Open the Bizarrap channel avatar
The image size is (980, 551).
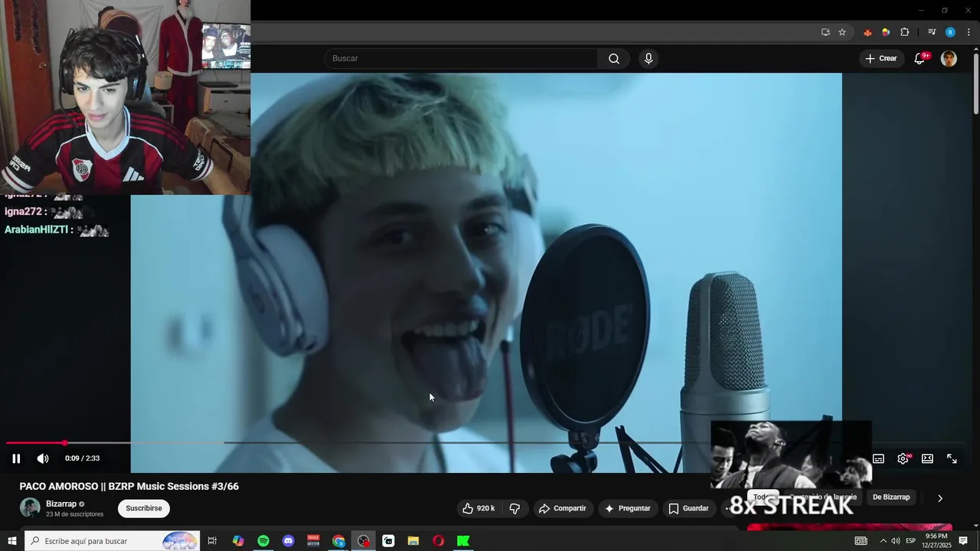pos(30,508)
